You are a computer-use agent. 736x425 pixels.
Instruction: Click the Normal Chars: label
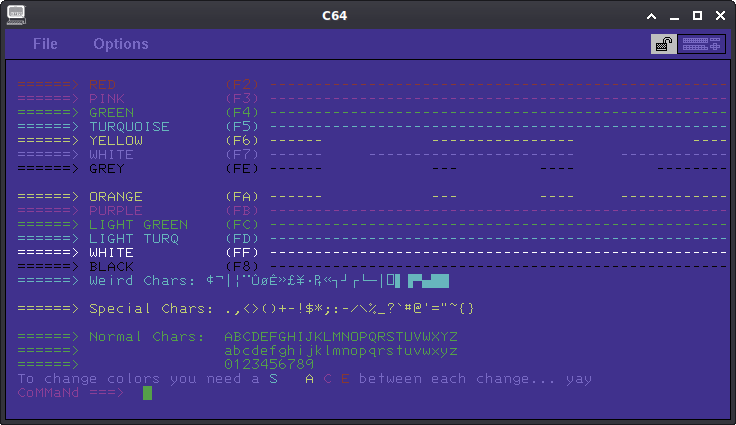pos(147,337)
